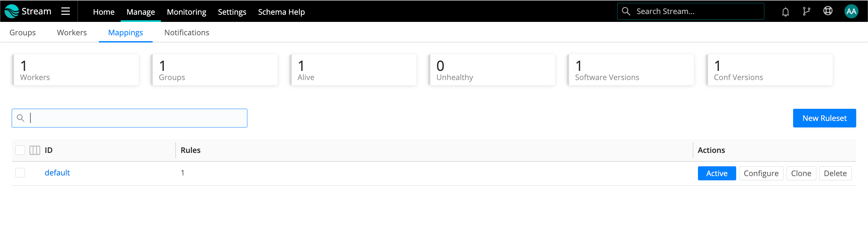This screenshot has height=247, width=868.
Task: Click the magnifier in the Search Stream bar
Action: tap(626, 11)
